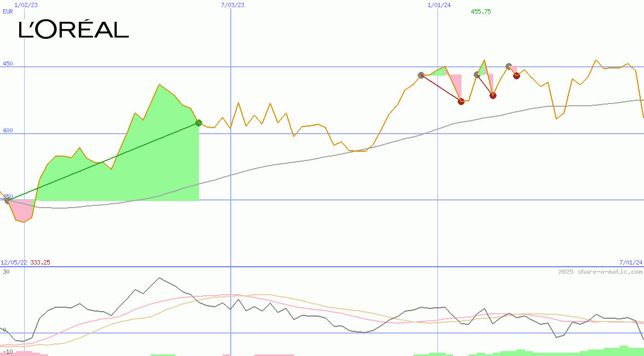Click the last red marker dot near the 450 line
The height and width of the screenshot is (356, 644).
516,76
